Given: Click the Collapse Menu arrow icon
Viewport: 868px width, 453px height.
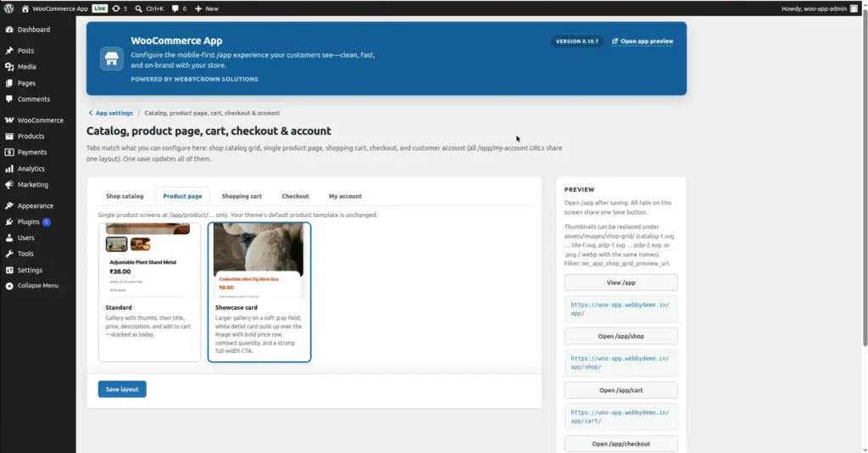Looking at the screenshot, I should 9,286.
